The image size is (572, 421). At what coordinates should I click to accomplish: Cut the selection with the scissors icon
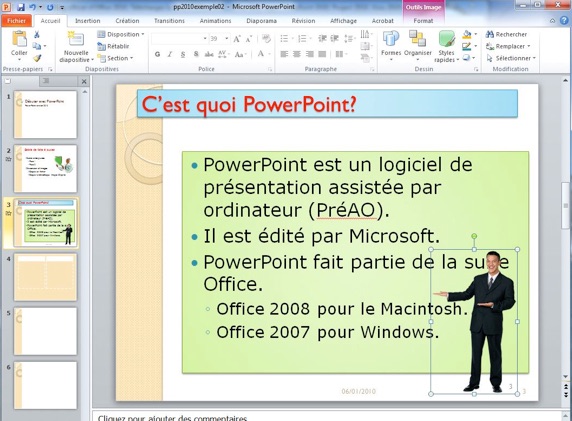point(36,35)
